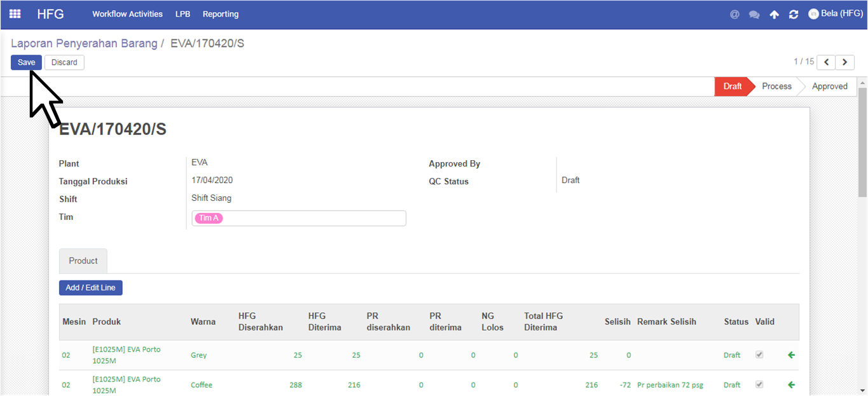Toggle Valid checkbox for the Coffee row
868x396 pixels.
759,385
